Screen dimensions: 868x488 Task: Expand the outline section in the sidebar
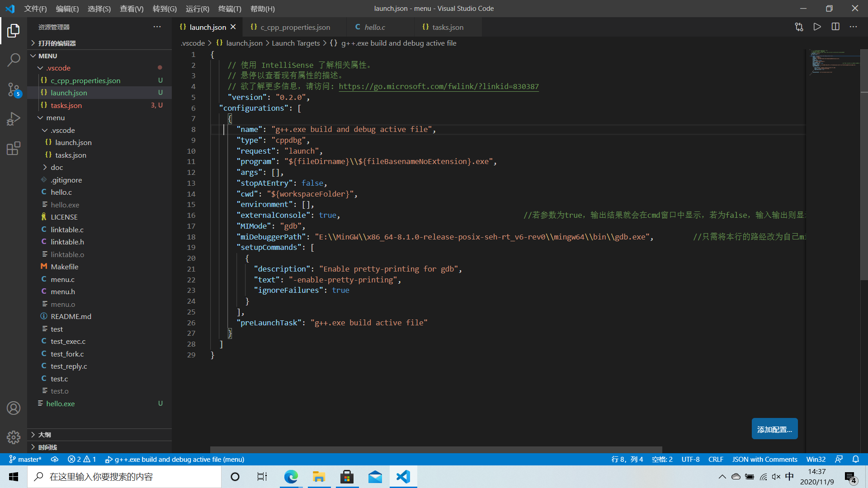tap(44, 435)
